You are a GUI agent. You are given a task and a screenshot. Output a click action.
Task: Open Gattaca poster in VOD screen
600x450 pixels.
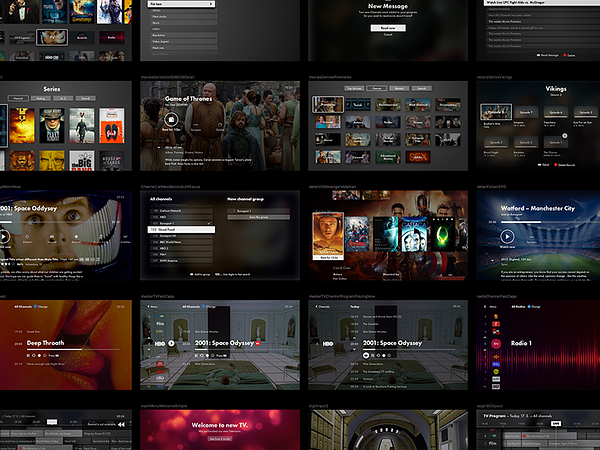tap(416, 234)
